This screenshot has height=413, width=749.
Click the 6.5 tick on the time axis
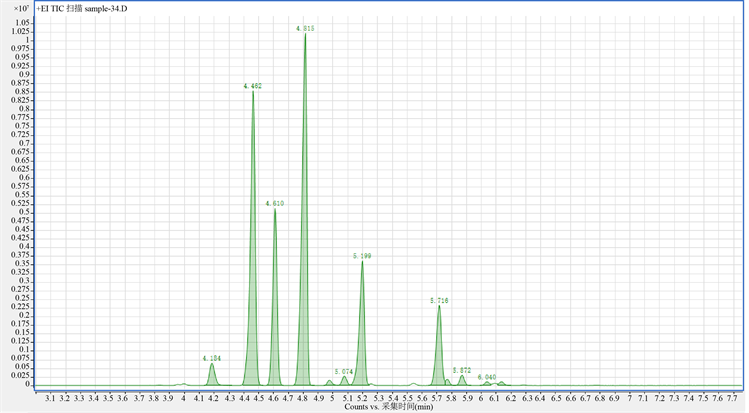(556, 397)
